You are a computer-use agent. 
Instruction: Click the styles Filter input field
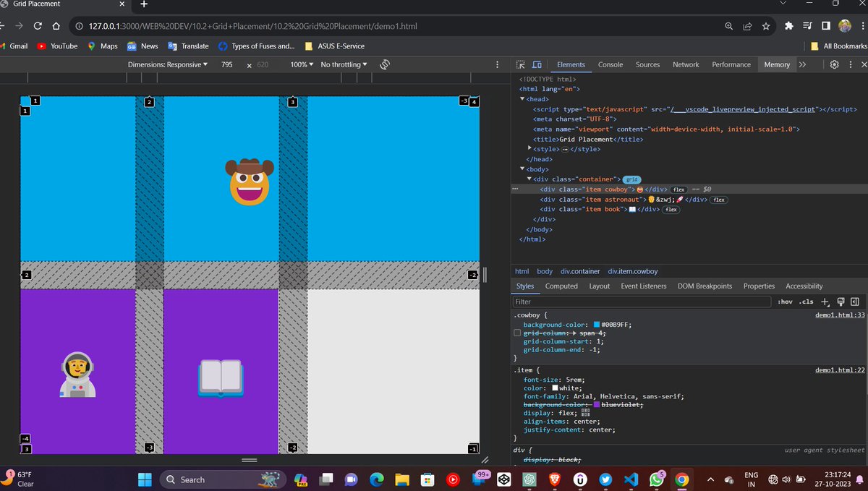coord(642,302)
